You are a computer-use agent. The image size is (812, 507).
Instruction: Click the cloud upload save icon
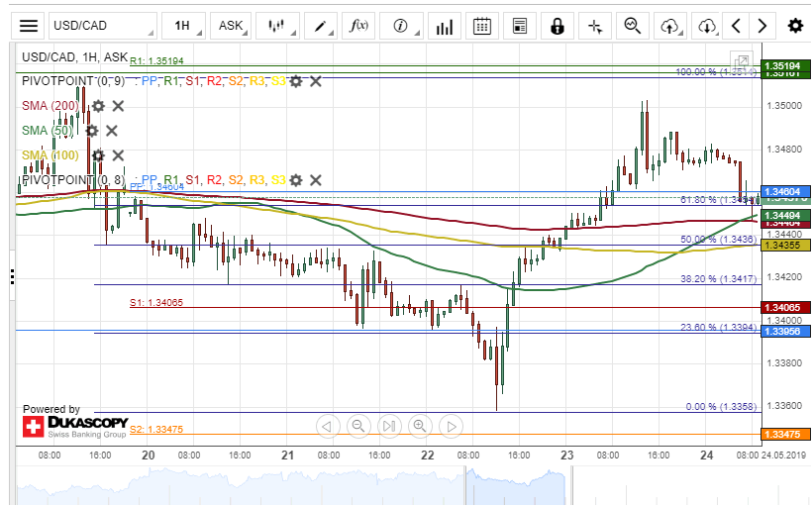pyautogui.click(x=670, y=26)
